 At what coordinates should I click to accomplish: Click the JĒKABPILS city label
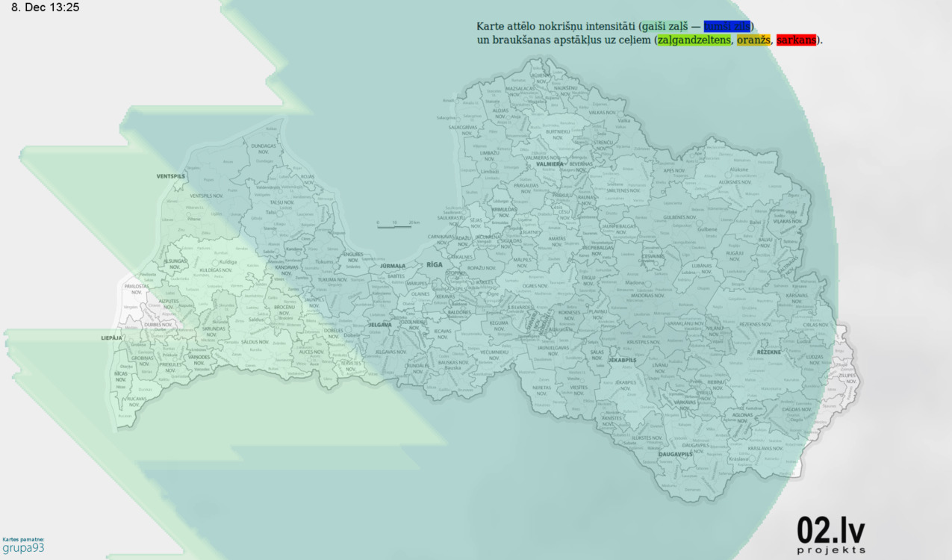click(622, 360)
